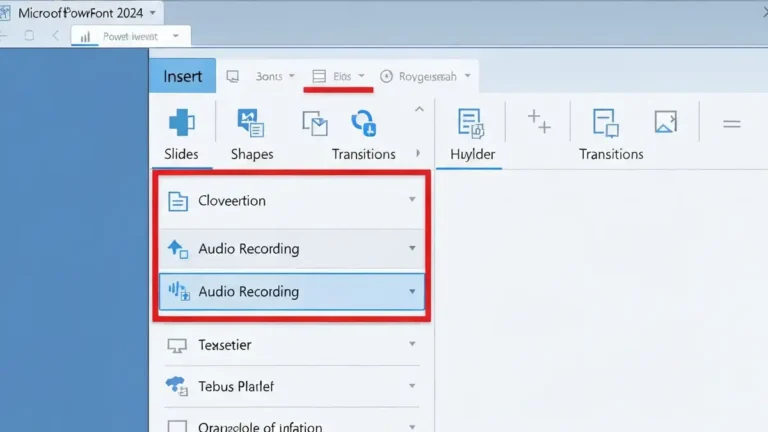Click the Transitions refresh-download icon
This screenshot has height=432, width=768.
(363, 122)
